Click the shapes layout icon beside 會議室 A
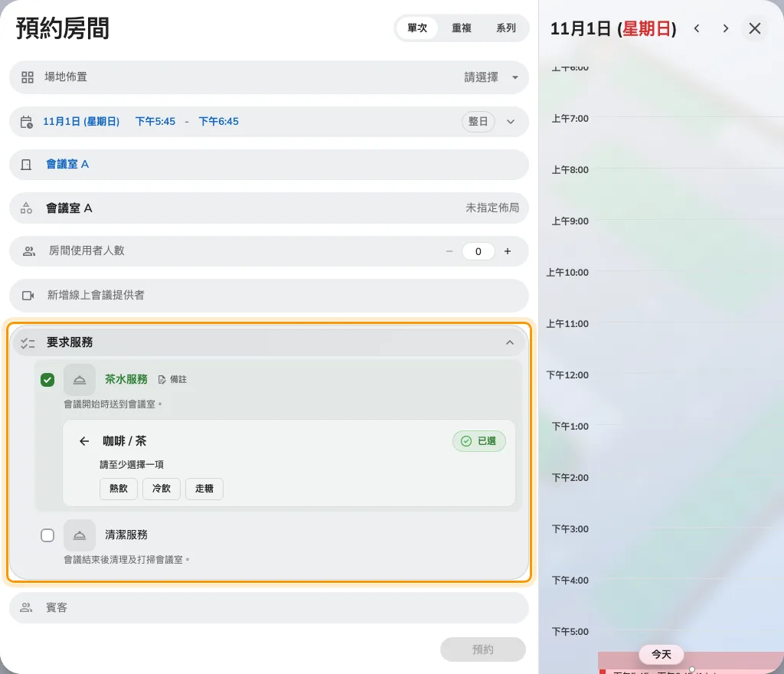The height and width of the screenshot is (674, 784). click(26, 208)
